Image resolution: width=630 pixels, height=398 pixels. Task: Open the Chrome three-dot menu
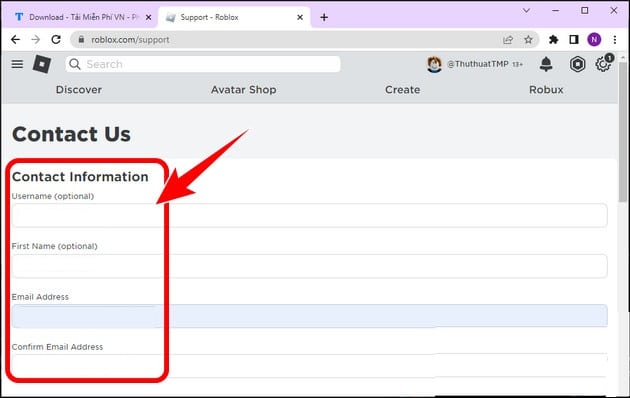pyautogui.click(x=614, y=39)
